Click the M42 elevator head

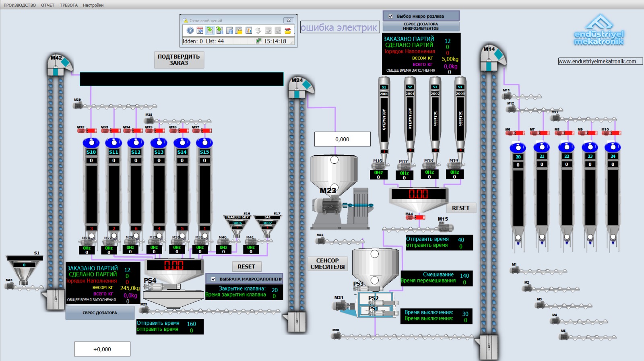click(60, 63)
